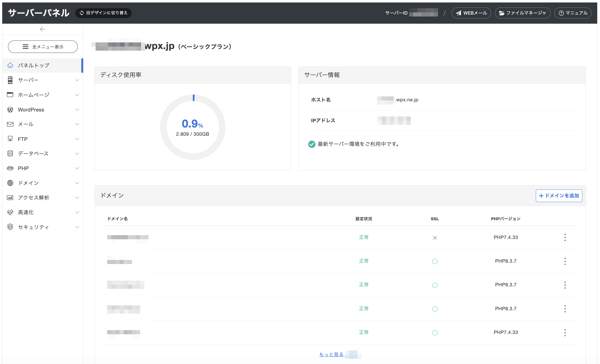Open the ホームページ sidebar menu
Viewport: 600px width, 364px height.
[x=34, y=95]
